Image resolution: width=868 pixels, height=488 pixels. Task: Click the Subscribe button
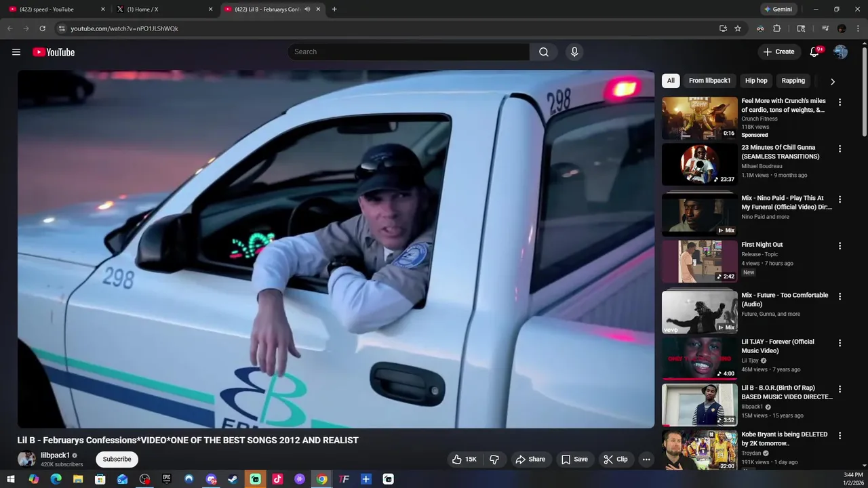click(117, 460)
